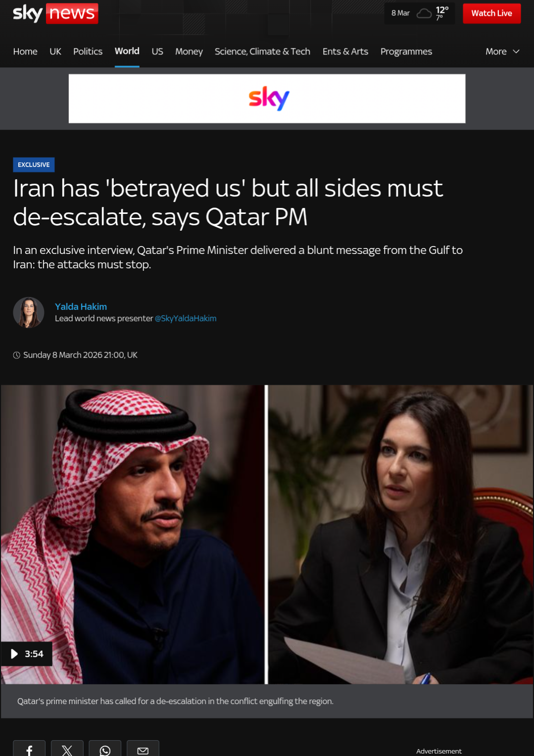Open the cloud weather forecast widget
The height and width of the screenshot is (756, 534).
pyautogui.click(x=420, y=13)
